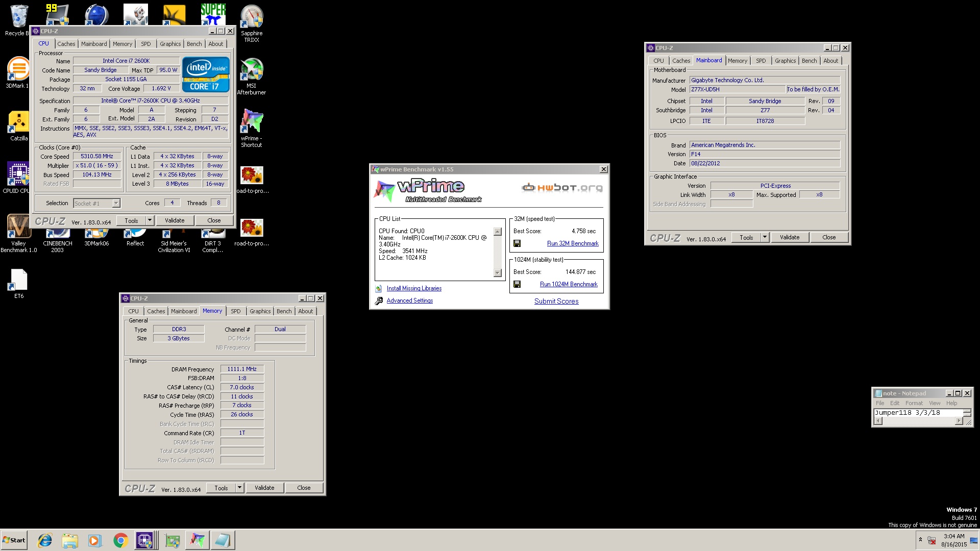Image resolution: width=980 pixels, height=551 pixels.
Task: Open SPD tab in Memory CPU-Z window
Action: click(x=235, y=312)
